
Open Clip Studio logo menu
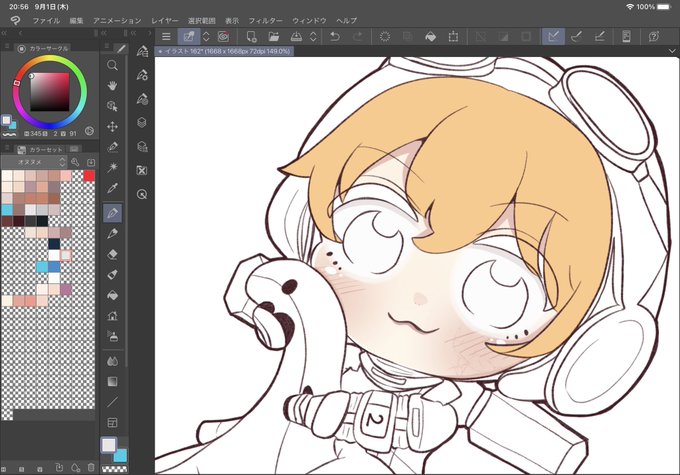click(16, 20)
